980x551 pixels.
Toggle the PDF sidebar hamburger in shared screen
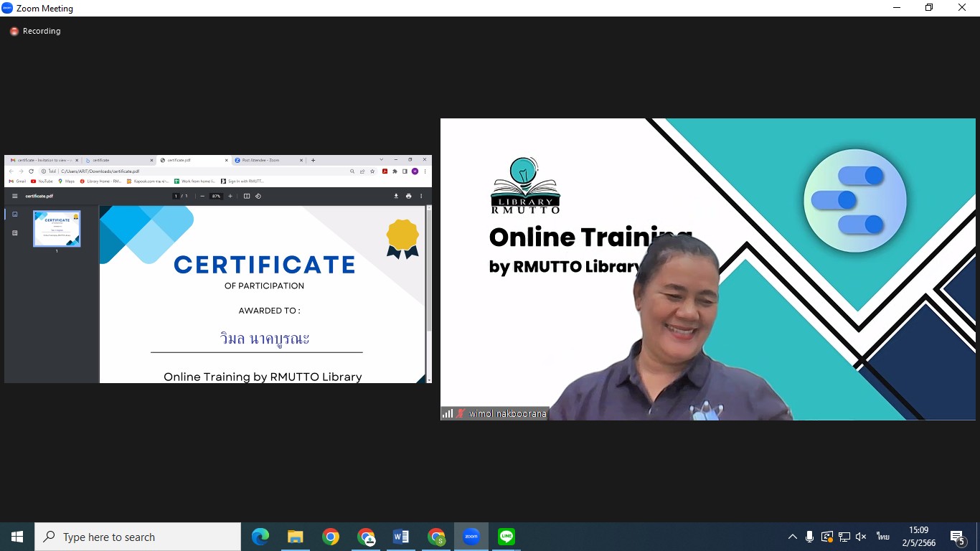pyautogui.click(x=14, y=196)
